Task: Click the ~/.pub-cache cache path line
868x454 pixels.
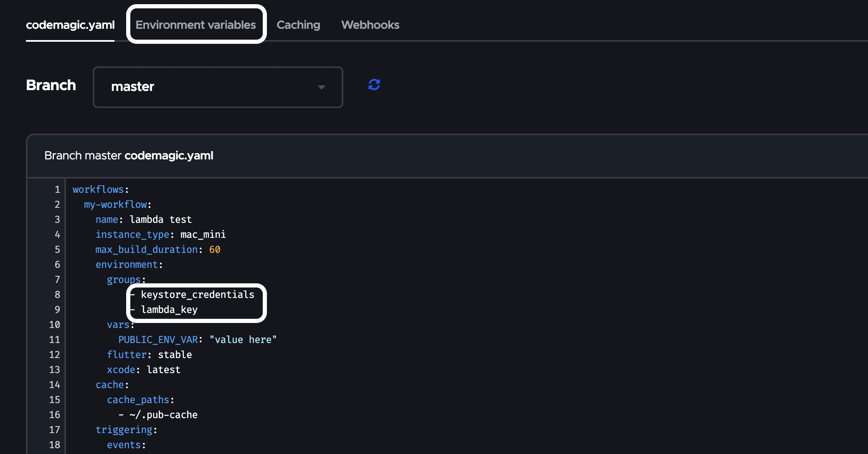Action: click(163, 415)
